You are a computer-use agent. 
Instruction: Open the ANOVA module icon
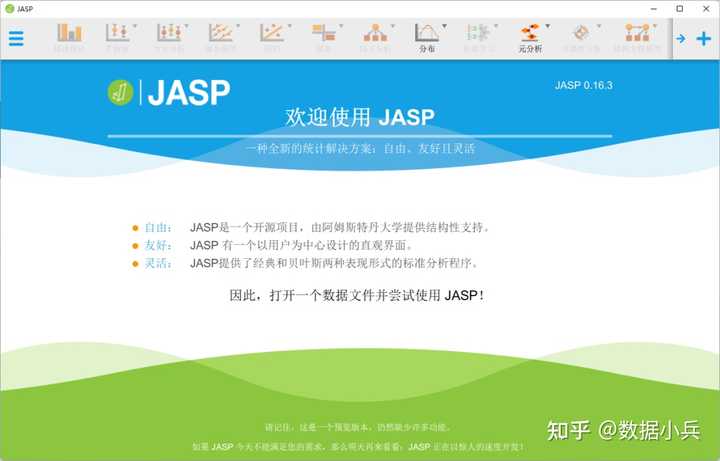[x=169, y=38]
